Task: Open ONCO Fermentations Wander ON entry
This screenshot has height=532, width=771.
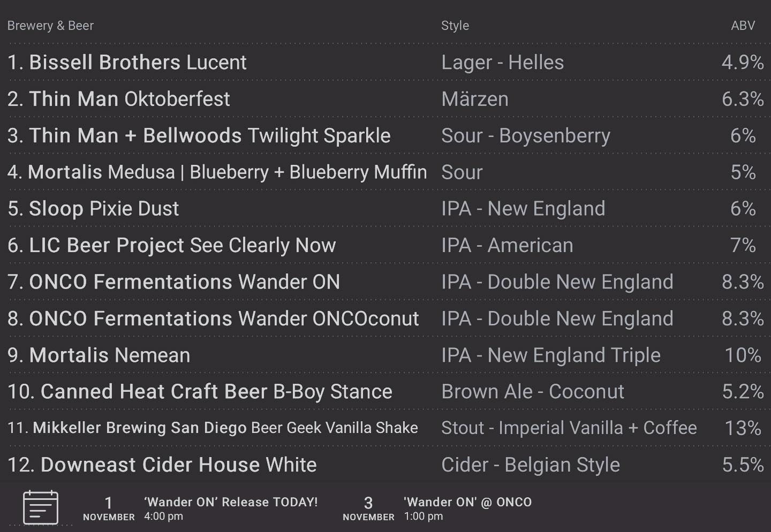Action: [385, 282]
